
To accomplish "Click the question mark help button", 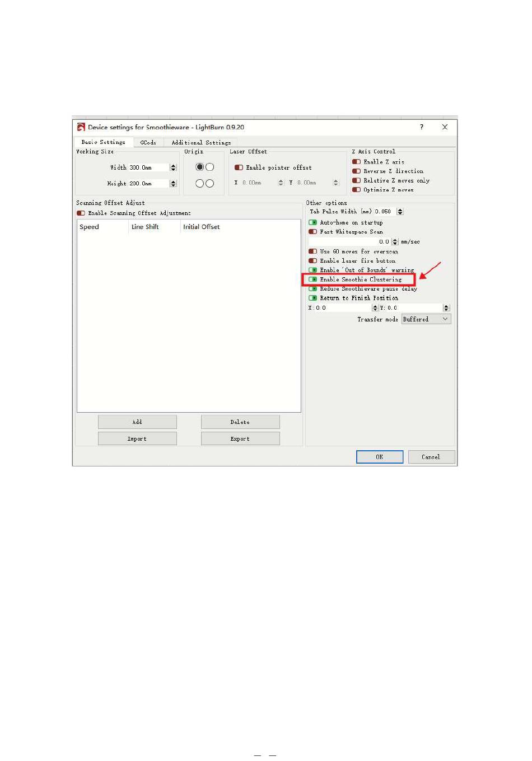I will point(422,127).
